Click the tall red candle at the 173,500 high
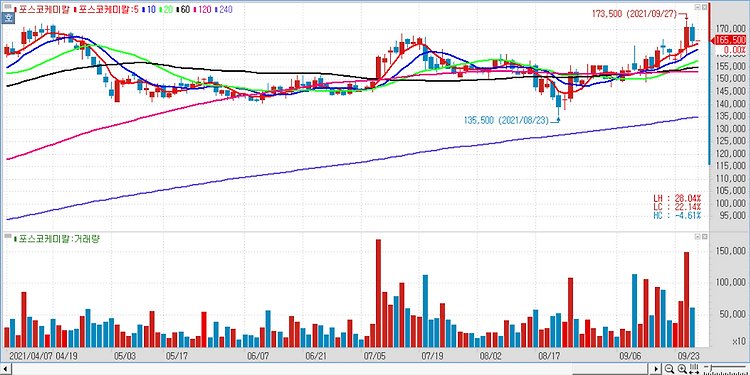This screenshot has width=750, height=375. click(x=686, y=37)
